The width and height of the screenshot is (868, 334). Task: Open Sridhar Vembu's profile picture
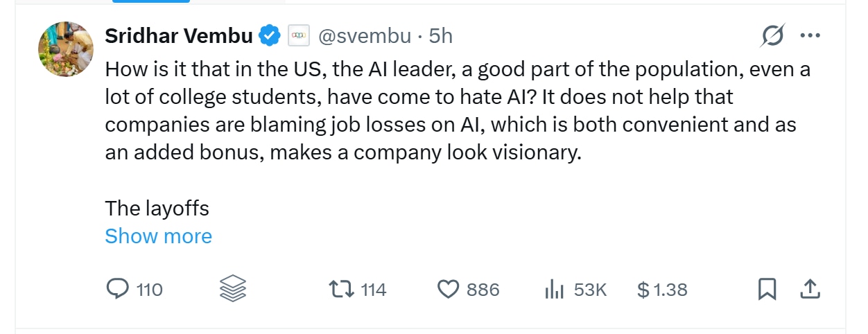[x=65, y=49]
